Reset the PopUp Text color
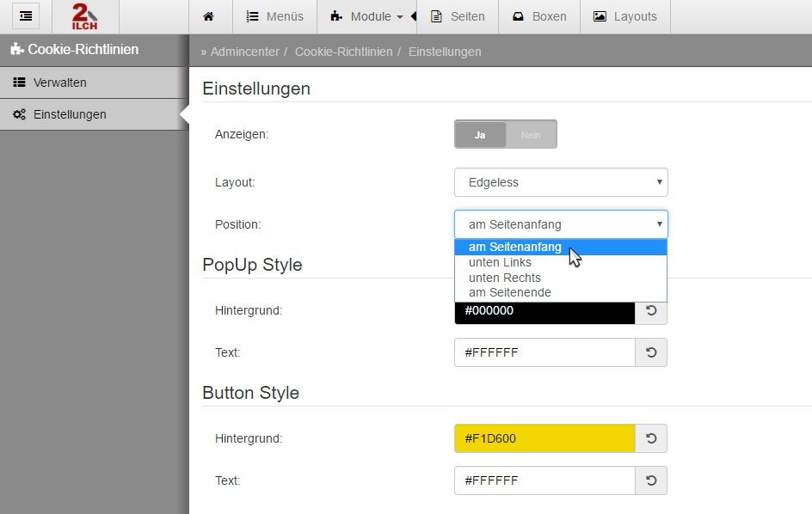This screenshot has height=514, width=812. [x=651, y=352]
